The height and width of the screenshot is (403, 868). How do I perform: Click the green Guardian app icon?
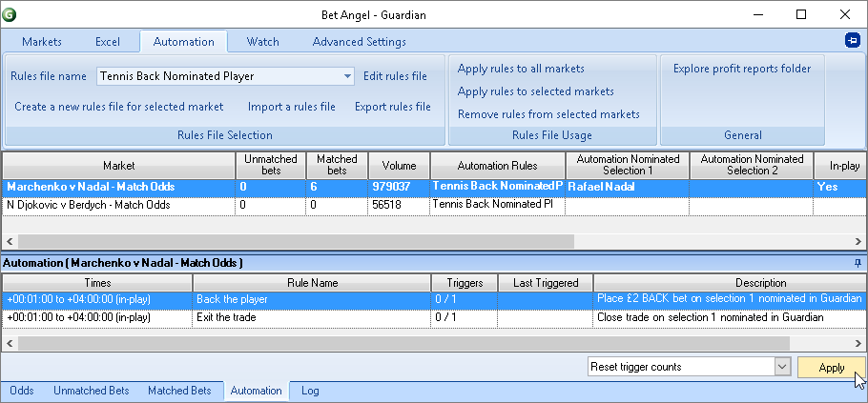tap(9, 15)
